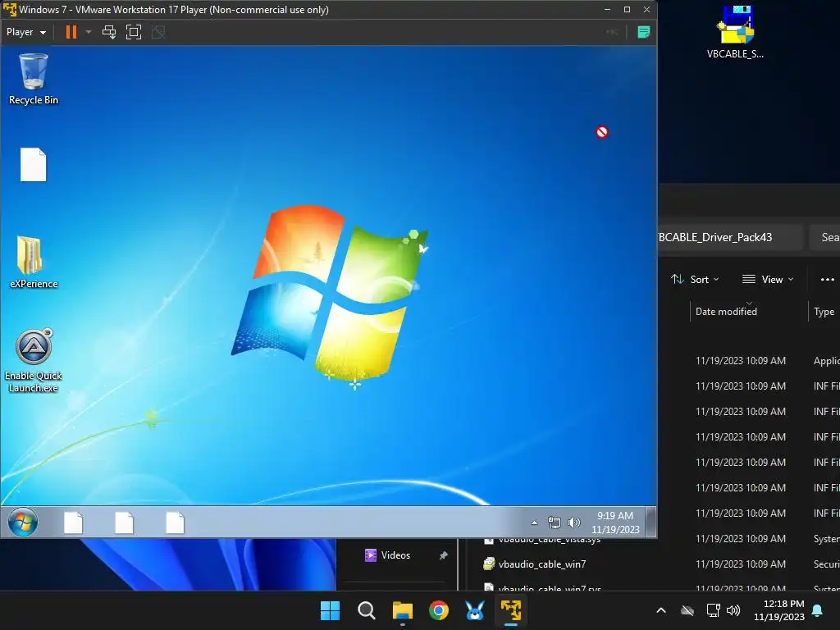Open Videos in Explorer navigation pane
This screenshot has width=840, height=630.
coord(395,555)
